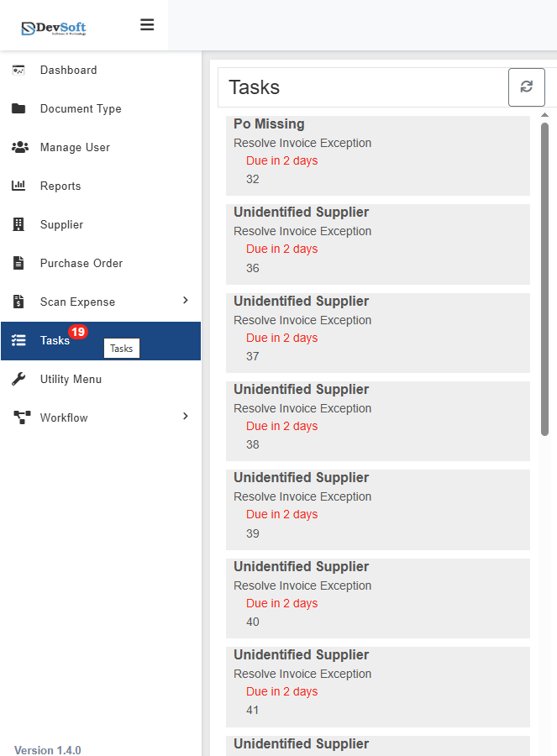Click the DevSoft logo
Viewport: 557px width, 756px height.
click(52, 24)
